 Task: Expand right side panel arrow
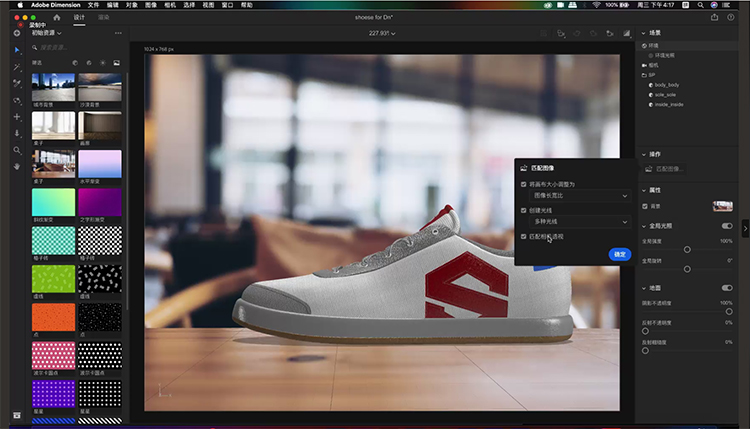pos(745,229)
